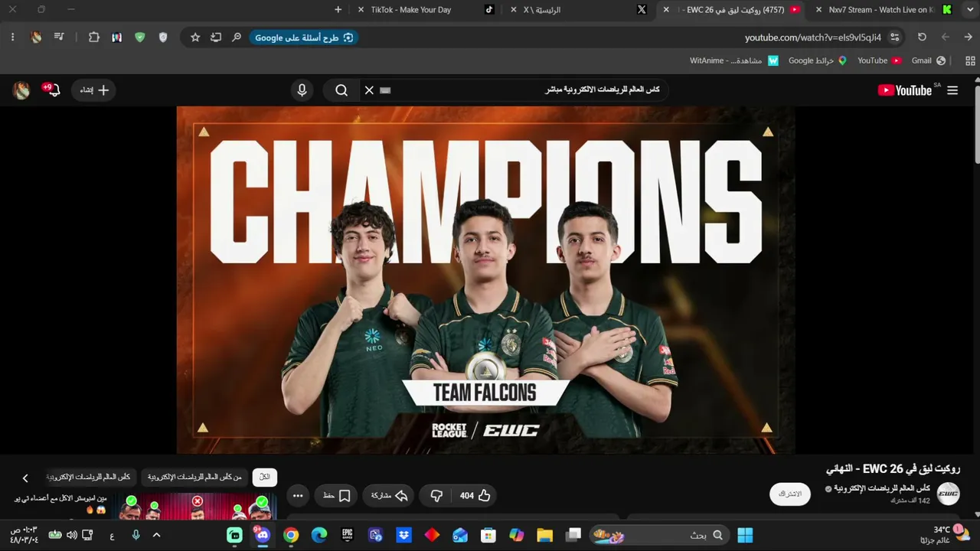
Task: Like the video with thumbs up
Action: point(475,496)
